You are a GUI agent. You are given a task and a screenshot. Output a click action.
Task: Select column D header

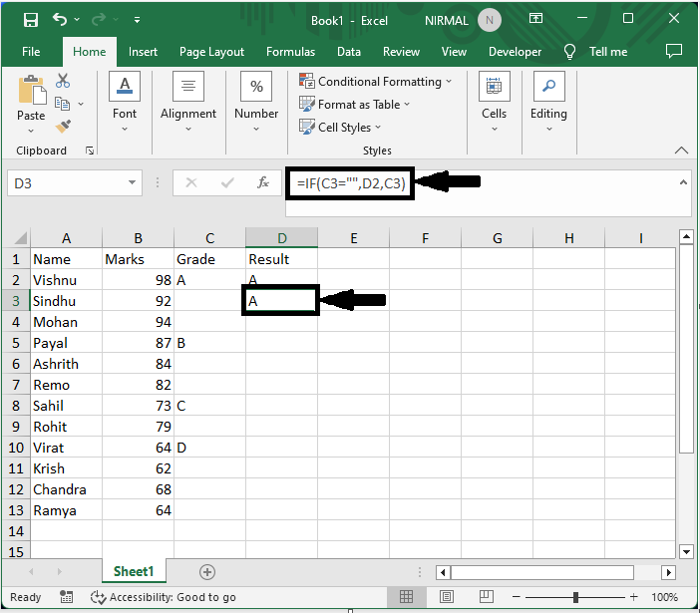tap(282, 238)
